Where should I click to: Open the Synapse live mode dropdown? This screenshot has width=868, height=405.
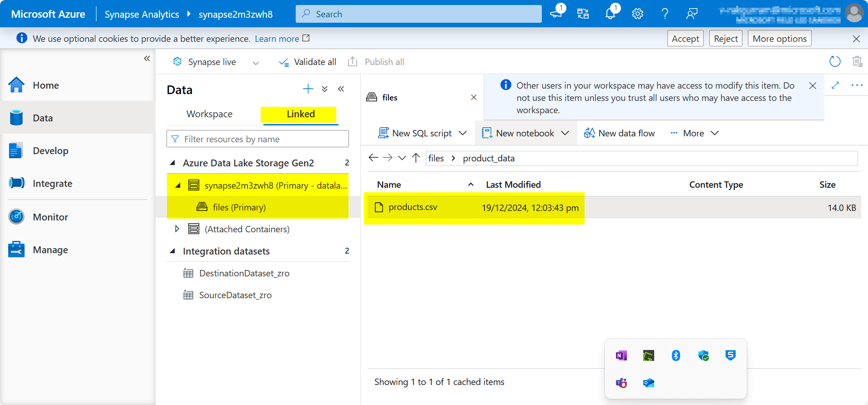pos(256,63)
